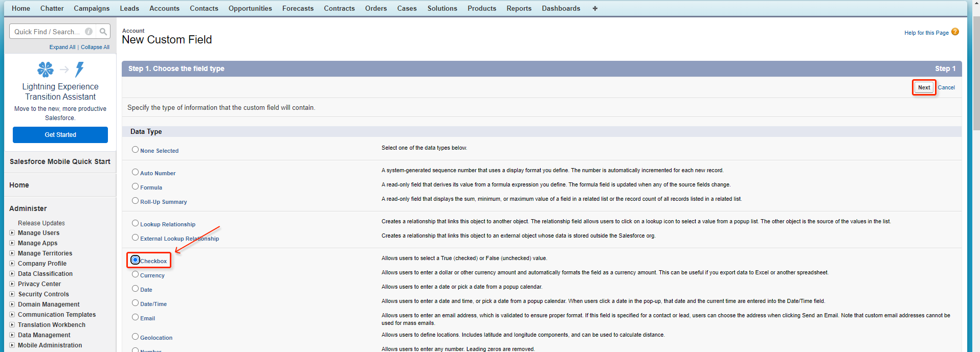The height and width of the screenshot is (352, 980).
Task: Click the Cancel link
Action: coord(946,87)
